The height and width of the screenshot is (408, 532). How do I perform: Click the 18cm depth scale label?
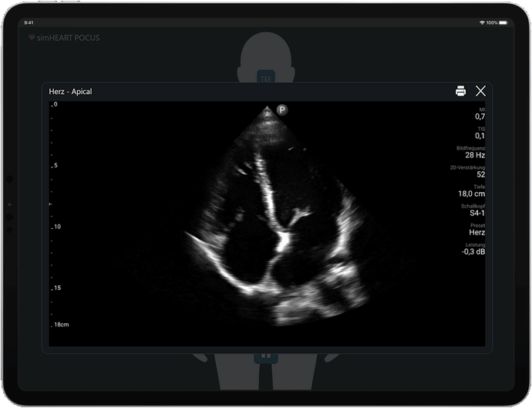(x=62, y=325)
